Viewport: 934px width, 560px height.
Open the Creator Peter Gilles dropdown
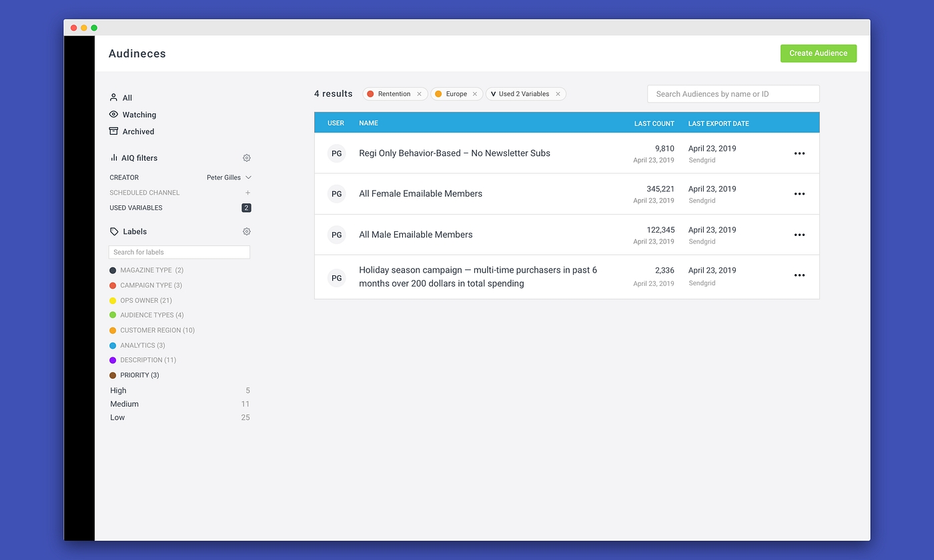click(x=229, y=177)
